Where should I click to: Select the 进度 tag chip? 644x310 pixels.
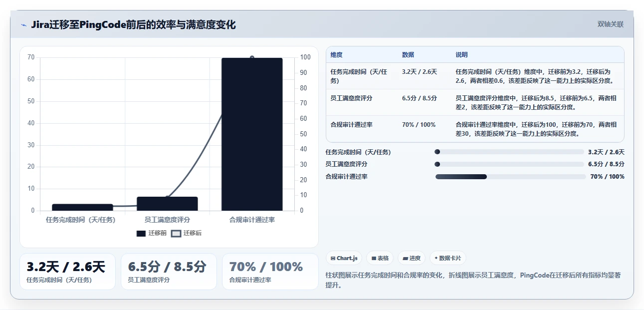pyautogui.click(x=412, y=258)
